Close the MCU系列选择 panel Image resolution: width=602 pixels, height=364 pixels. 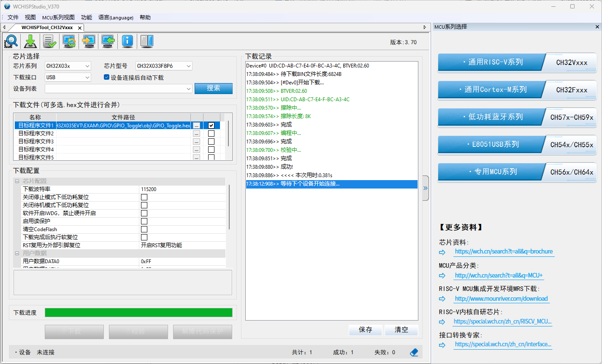point(597,27)
